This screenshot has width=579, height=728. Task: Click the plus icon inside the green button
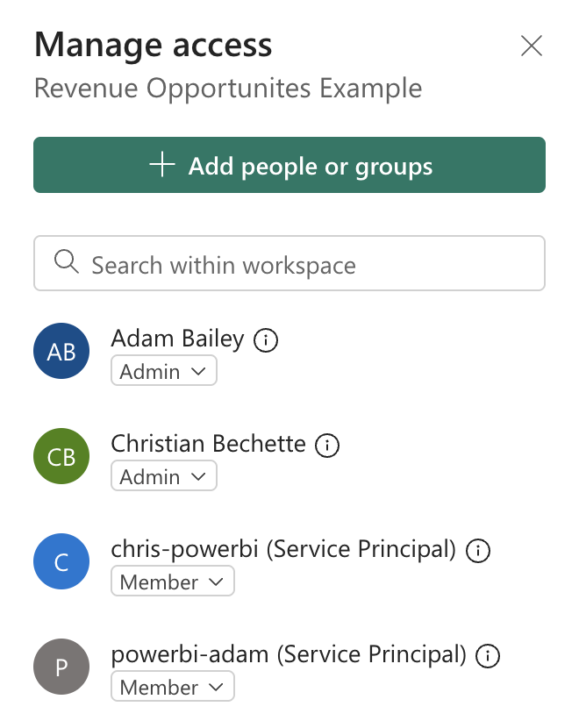[x=162, y=164]
